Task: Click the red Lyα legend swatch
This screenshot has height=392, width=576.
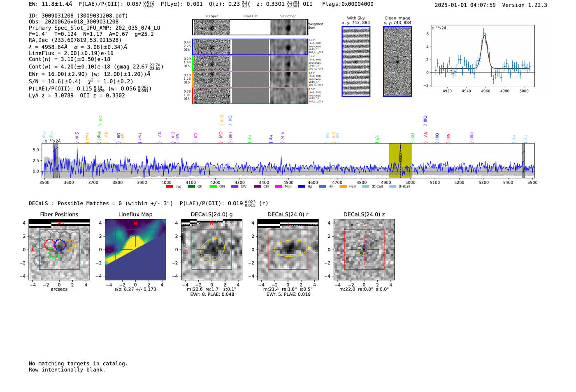Action: 169,187
